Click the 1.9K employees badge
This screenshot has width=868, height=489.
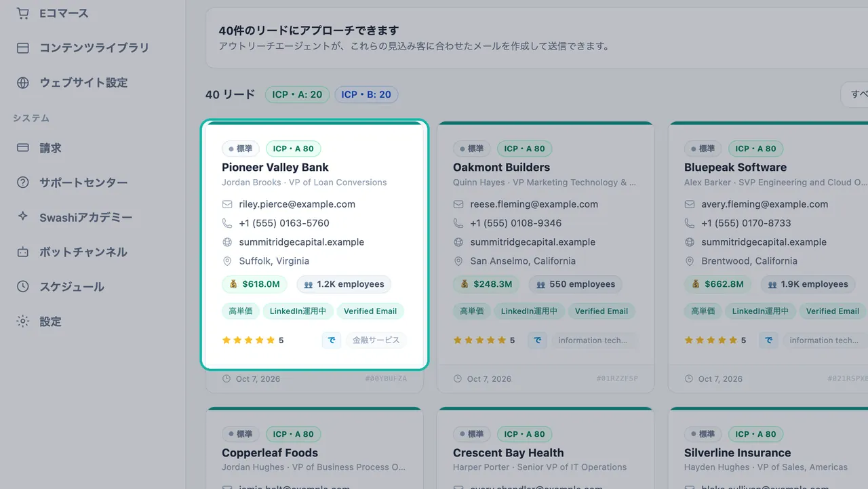[808, 284]
